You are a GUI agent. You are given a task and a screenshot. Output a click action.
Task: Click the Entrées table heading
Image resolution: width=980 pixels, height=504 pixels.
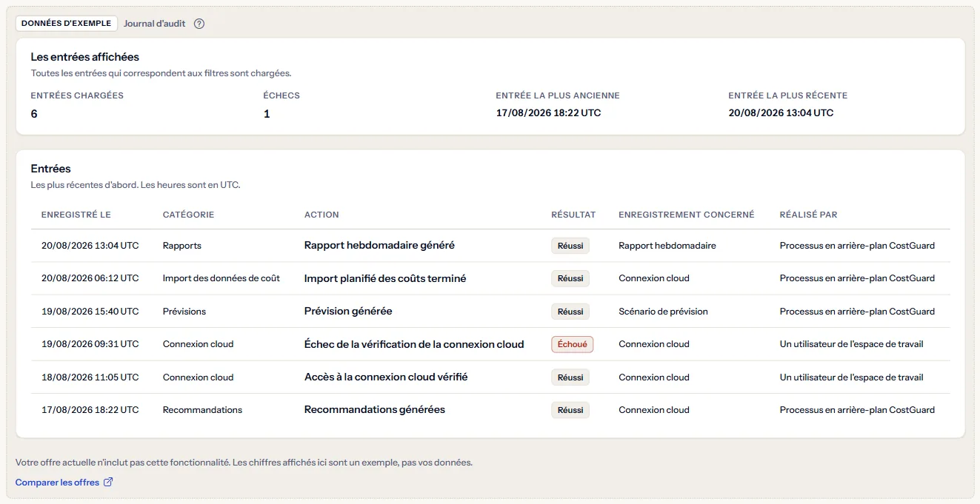point(51,169)
